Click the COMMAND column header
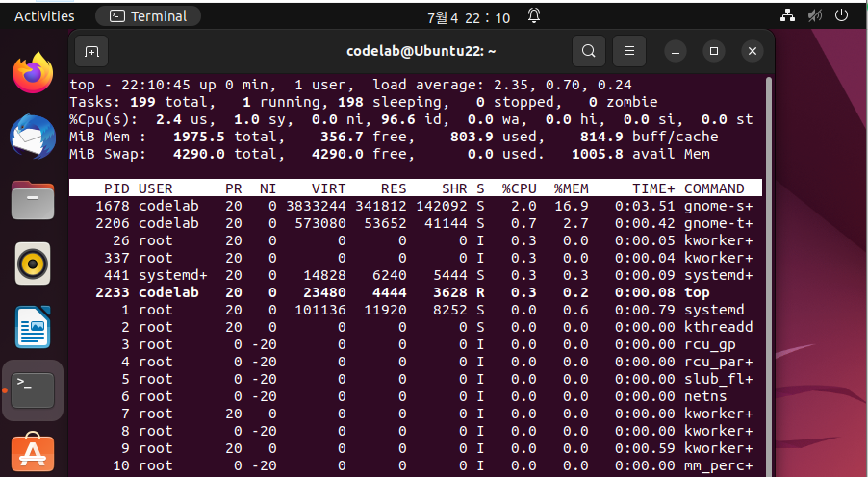The width and height of the screenshot is (868, 477). tap(714, 188)
